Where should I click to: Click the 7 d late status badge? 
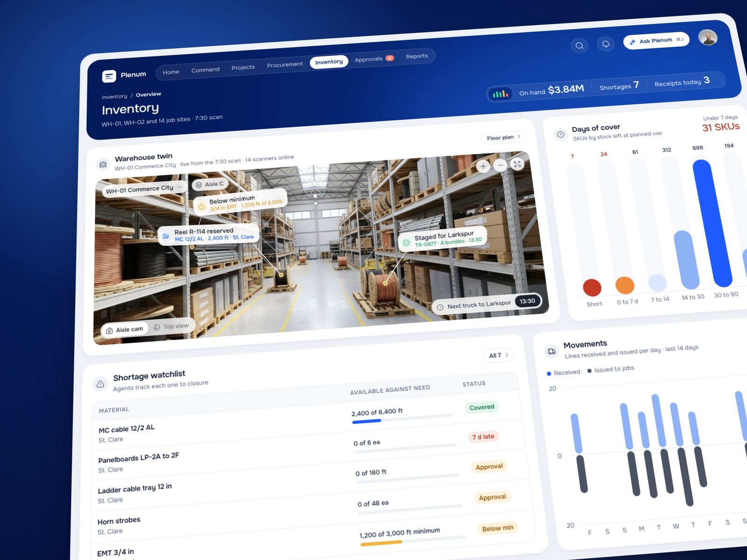483,437
